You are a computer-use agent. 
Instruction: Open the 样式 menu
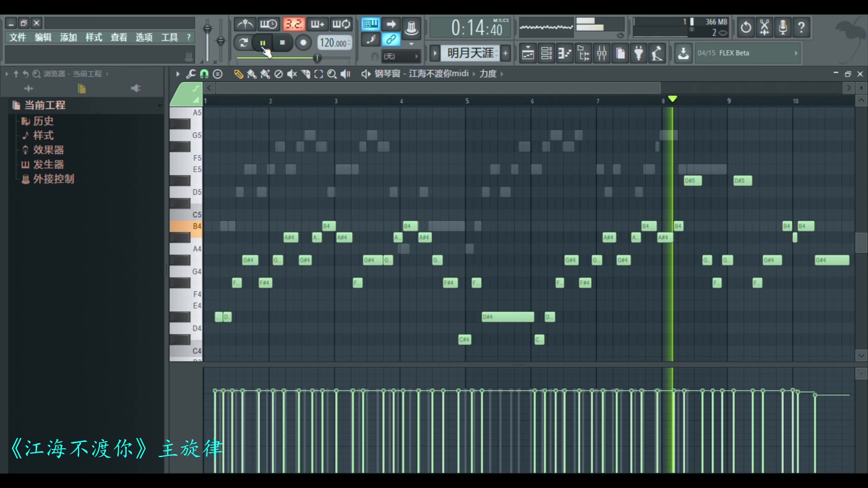(x=94, y=38)
